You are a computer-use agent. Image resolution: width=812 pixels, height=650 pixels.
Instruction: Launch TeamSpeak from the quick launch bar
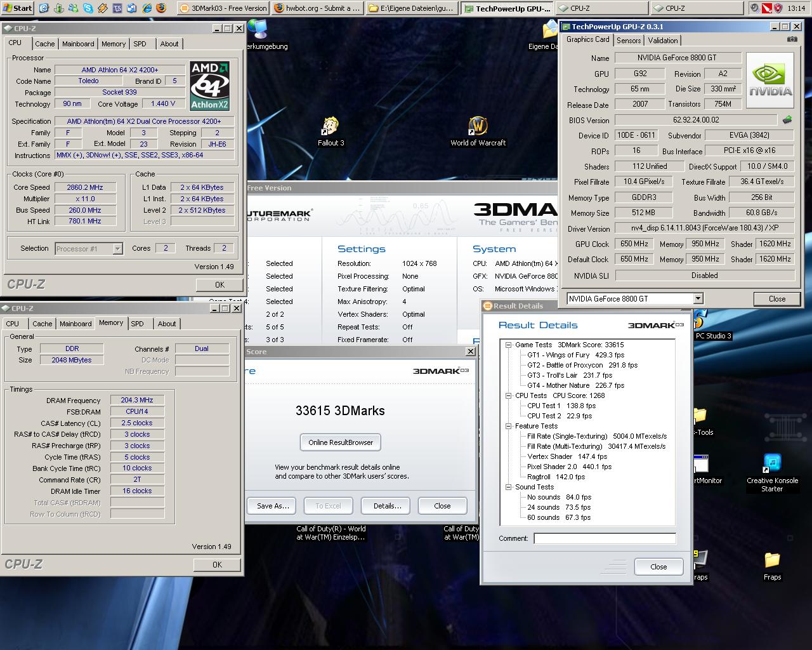point(117,8)
